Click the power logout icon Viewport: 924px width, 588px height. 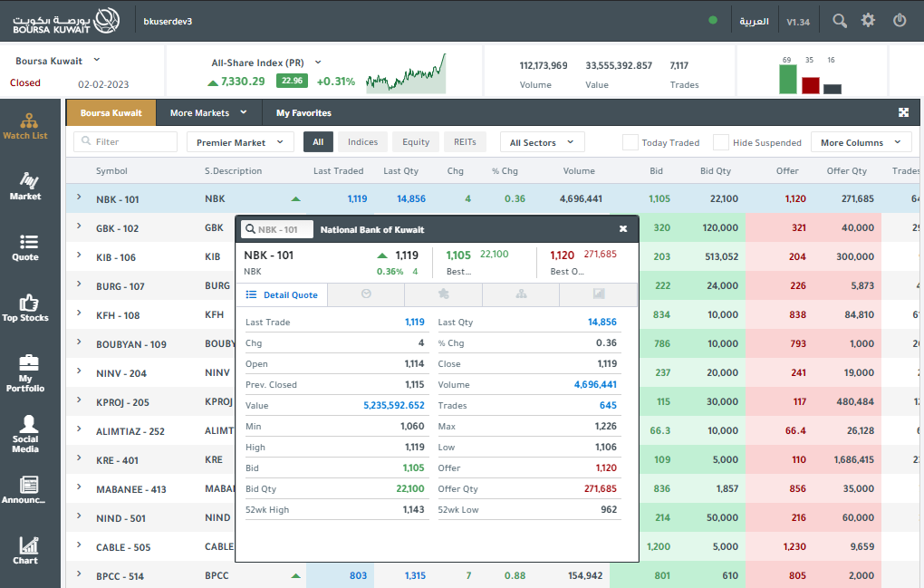point(900,21)
